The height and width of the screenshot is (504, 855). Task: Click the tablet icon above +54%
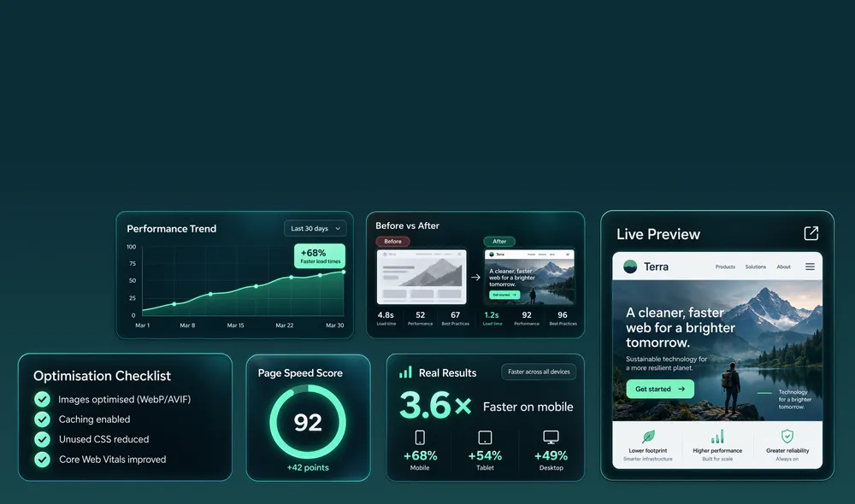coord(485,437)
